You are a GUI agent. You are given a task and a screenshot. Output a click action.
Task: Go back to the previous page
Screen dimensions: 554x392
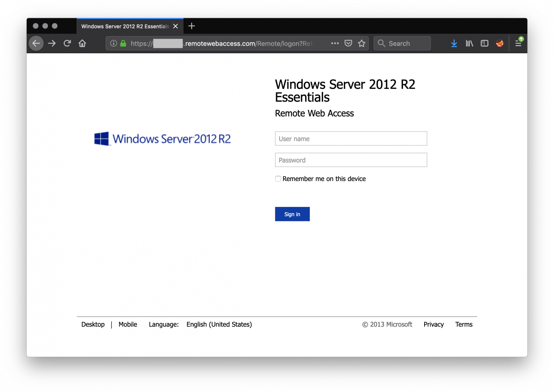(36, 43)
